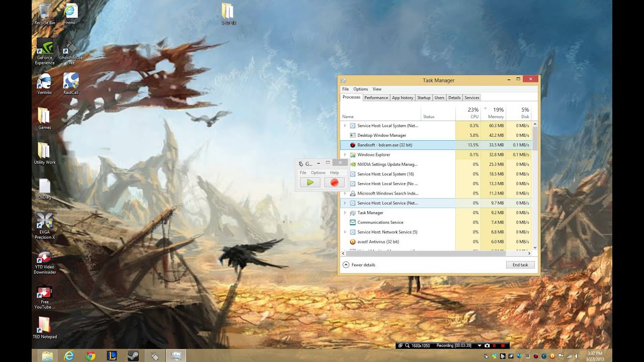Screen dimensions: 644x362
Task: Expand Service Host: Network Service (5) row
Action: [345, 232]
